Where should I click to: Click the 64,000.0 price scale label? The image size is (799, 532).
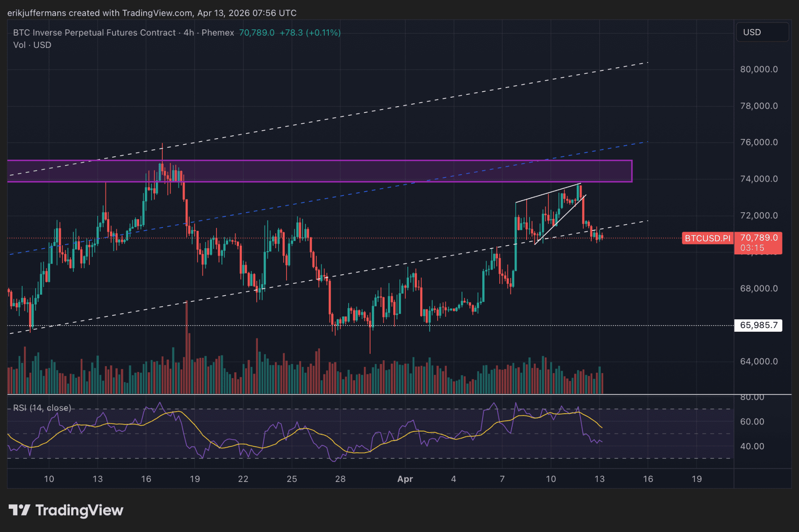[x=758, y=362]
